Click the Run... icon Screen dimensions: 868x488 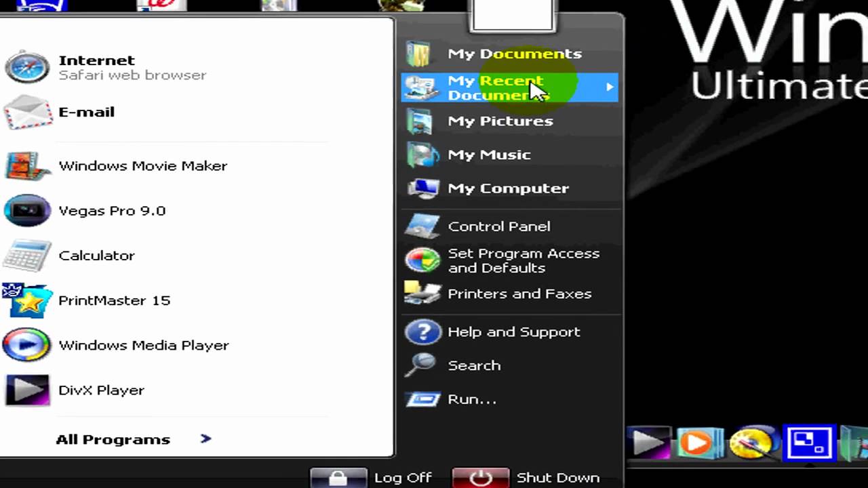[x=423, y=399]
